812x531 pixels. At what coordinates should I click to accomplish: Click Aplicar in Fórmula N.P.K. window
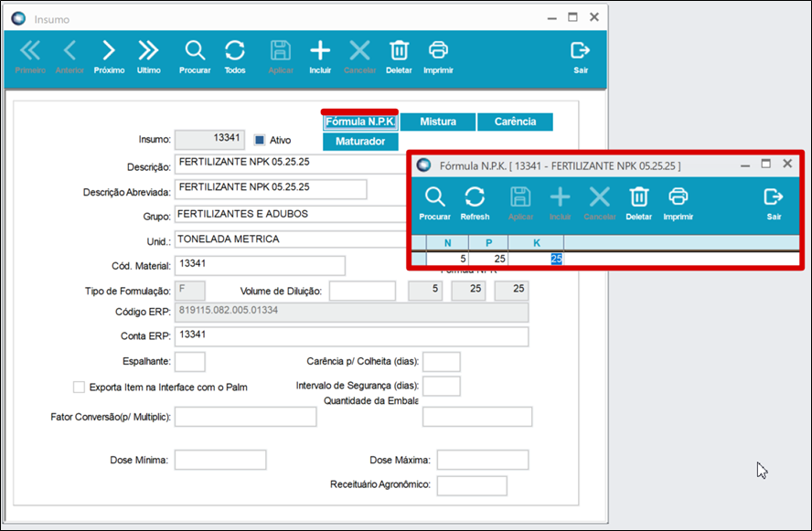520,204
